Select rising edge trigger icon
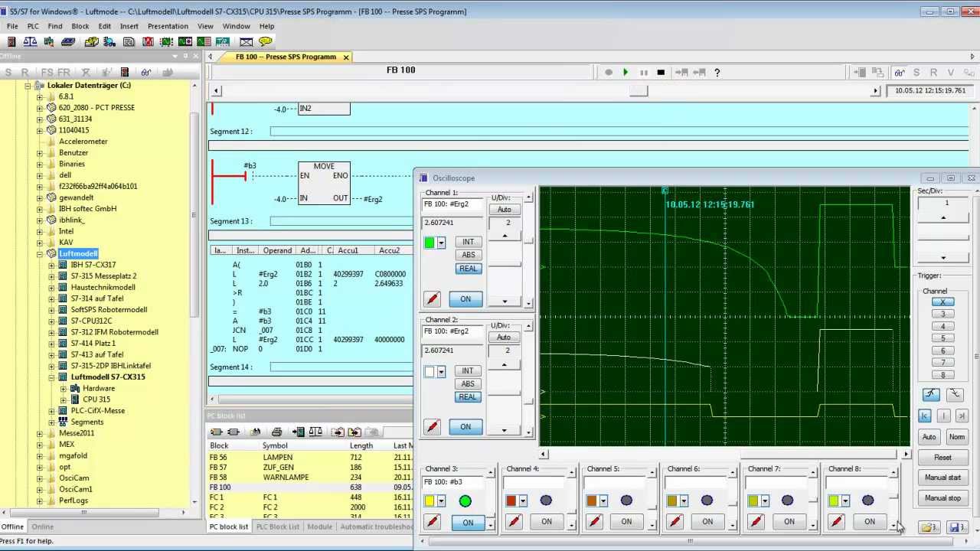The height and width of the screenshot is (551, 980). click(931, 394)
